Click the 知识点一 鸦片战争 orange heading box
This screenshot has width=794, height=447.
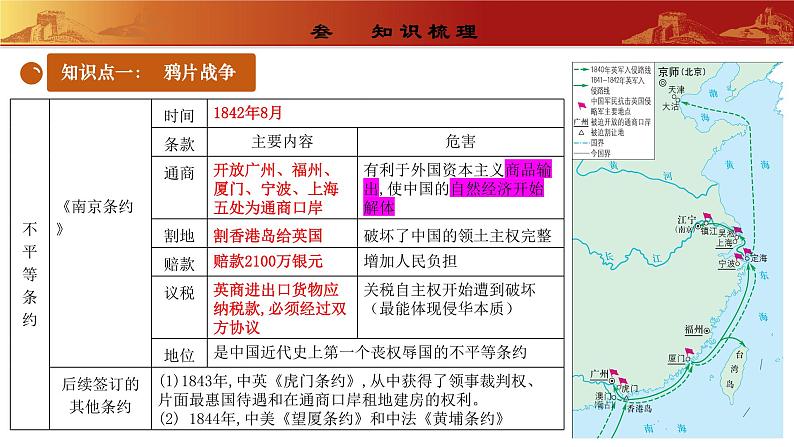(151, 72)
